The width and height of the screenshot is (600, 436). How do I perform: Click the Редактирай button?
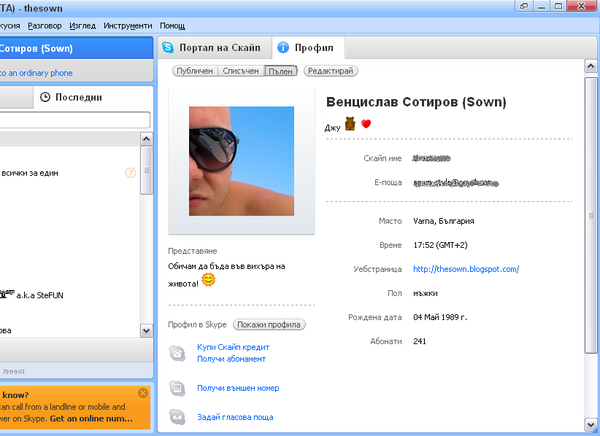tap(331, 71)
